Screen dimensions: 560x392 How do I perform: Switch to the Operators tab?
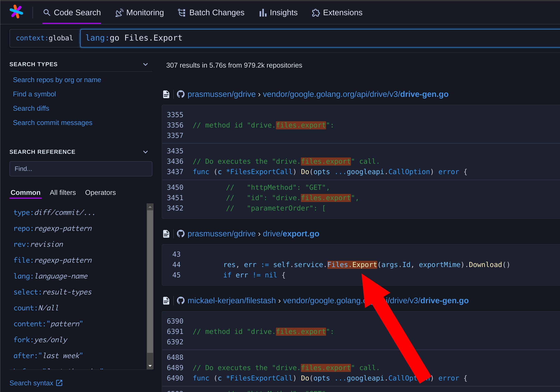coord(101,193)
